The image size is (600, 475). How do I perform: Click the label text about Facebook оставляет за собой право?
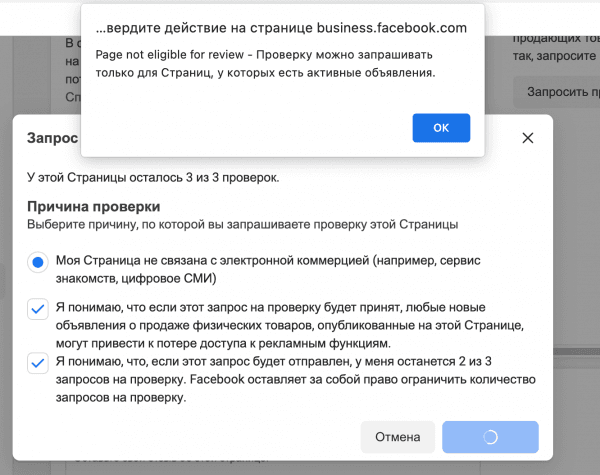295,379
